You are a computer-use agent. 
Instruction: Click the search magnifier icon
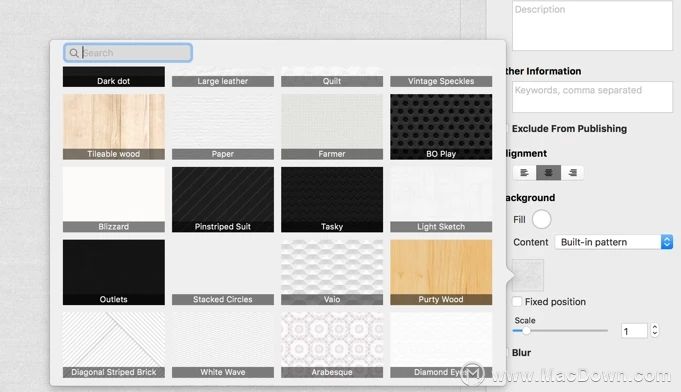pos(74,53)
